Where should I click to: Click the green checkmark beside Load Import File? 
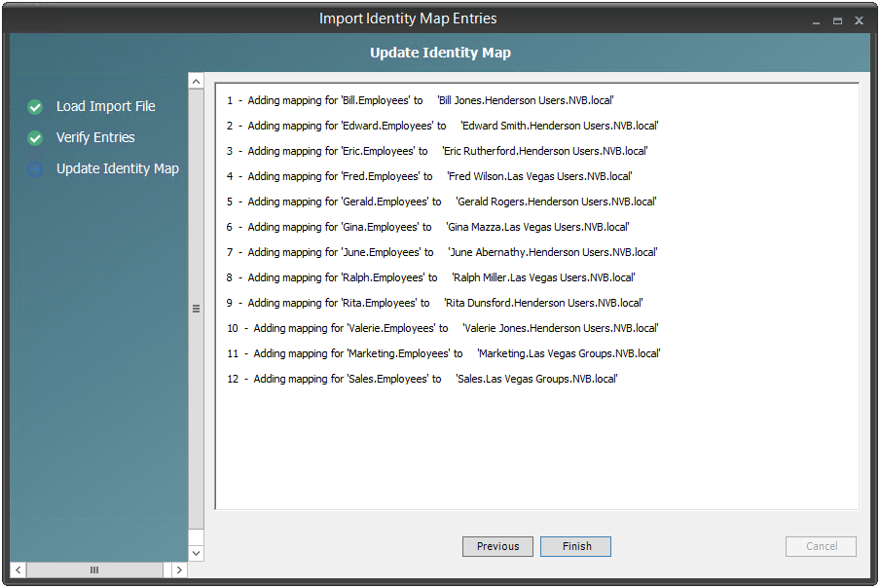click(35, 107)
